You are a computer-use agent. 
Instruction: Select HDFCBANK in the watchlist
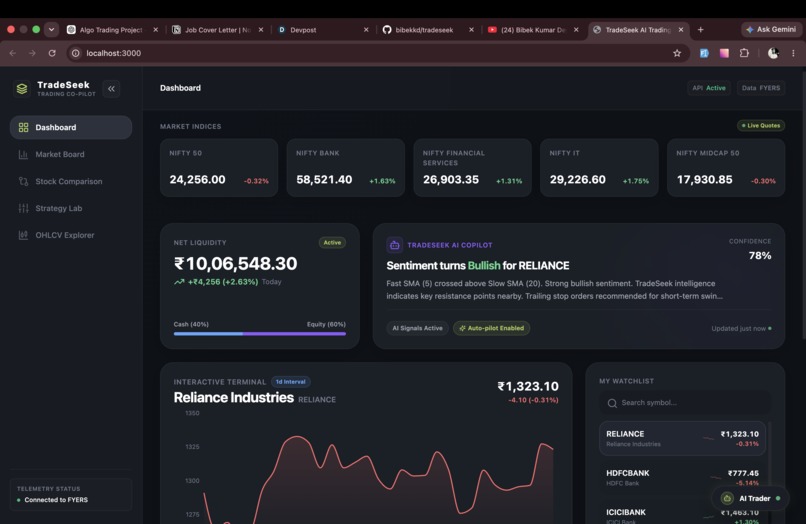tap(682, 478)
